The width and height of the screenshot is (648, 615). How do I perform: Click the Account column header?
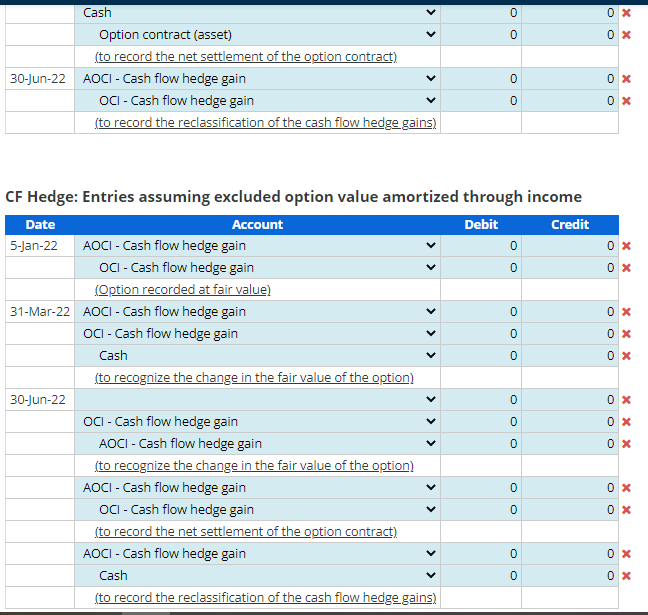(x=257, y=225)
